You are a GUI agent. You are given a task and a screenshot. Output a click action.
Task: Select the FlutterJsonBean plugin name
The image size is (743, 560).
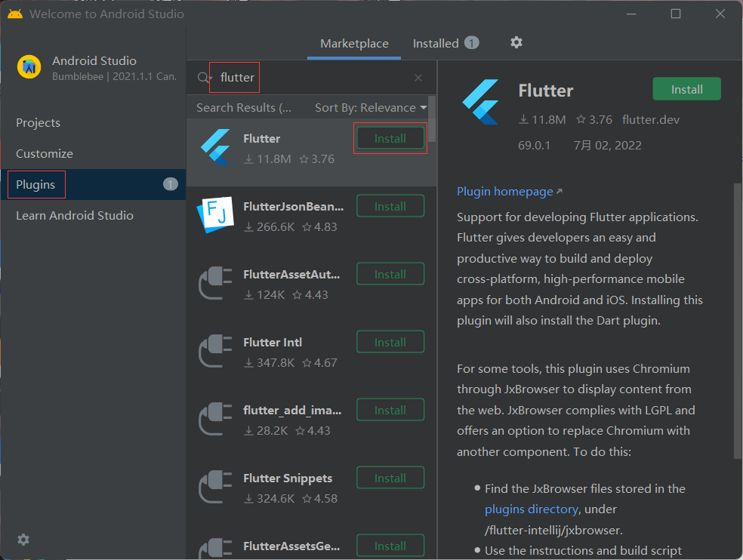(x=293, y=207)
